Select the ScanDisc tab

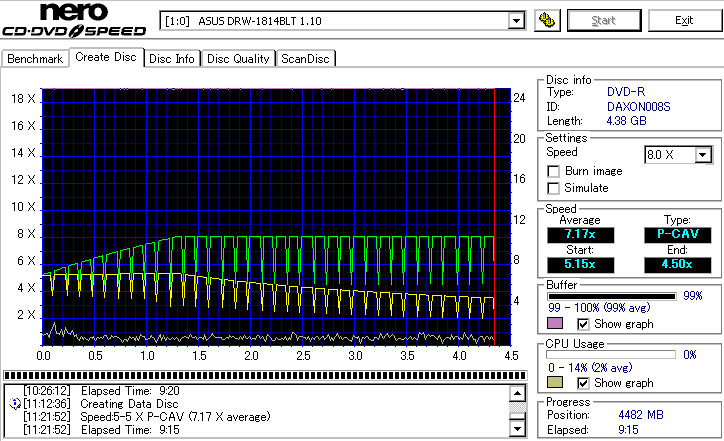pos(305,59)
